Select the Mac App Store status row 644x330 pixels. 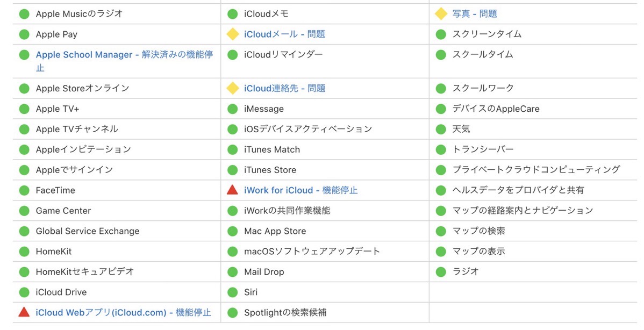click(x=325, y=231)
